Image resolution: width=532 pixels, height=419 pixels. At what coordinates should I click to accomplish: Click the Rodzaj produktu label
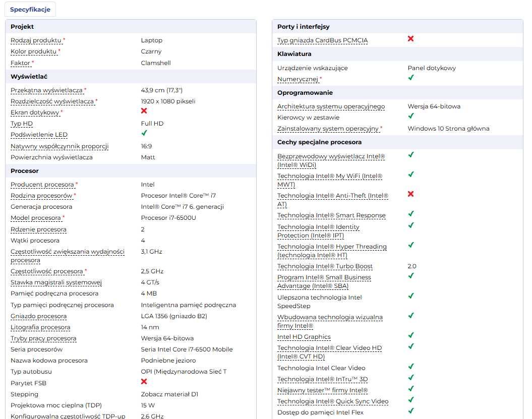tap(36, 40)
